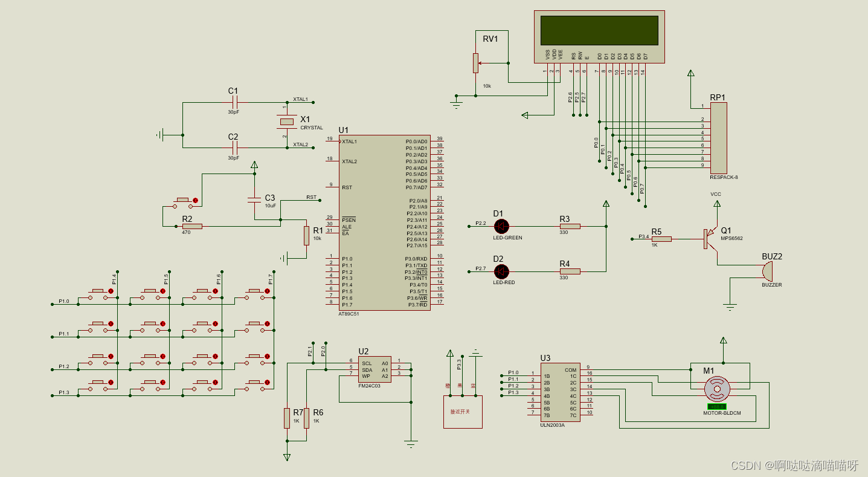The width and height of the screenshot is (868, 477).
Task: Click the proximity switch 接近开关 box
Action: (x=463, y=412)
